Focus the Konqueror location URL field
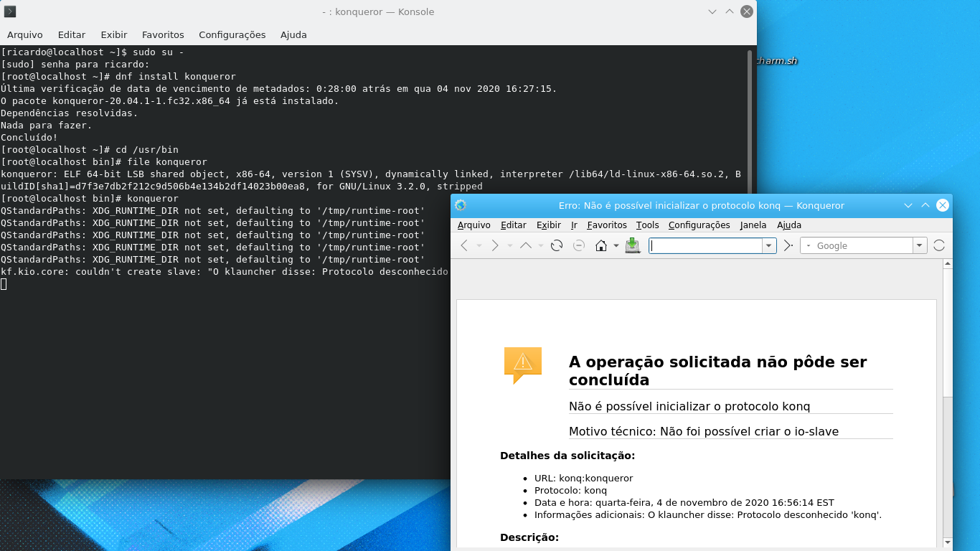980x551 pixels. click(x=706, y=245)
